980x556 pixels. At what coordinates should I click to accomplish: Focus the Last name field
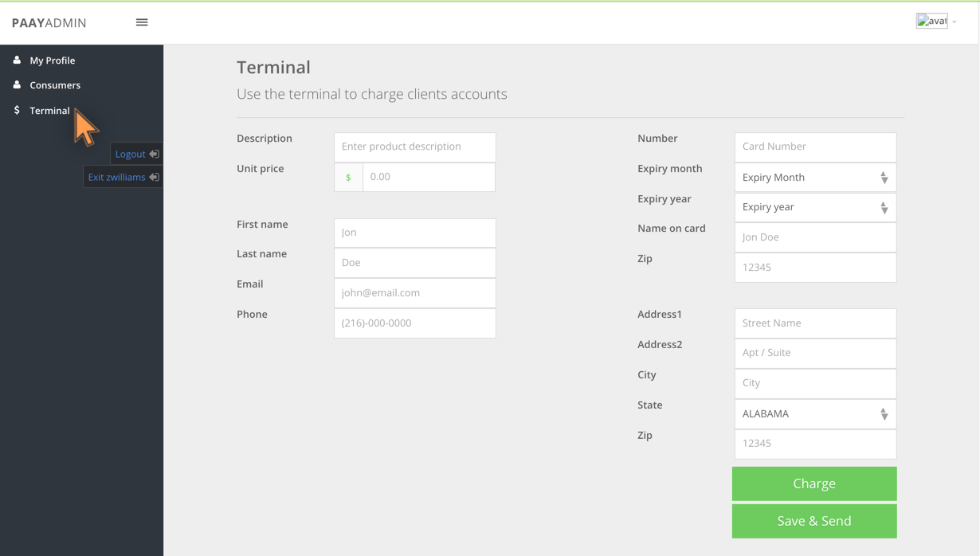pyautogui.click(x=415, y=262)
